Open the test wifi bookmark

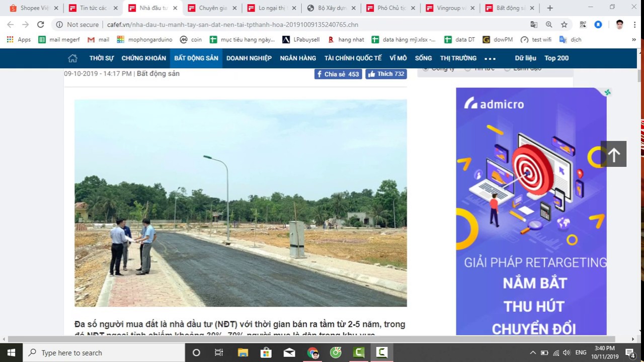(x=536, y=40)
